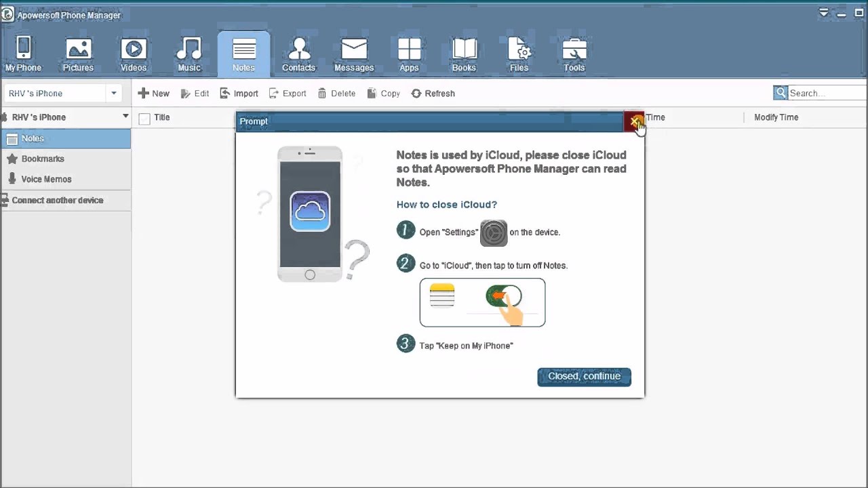Open the Music section
Image resolution: width=868 pixels, height=488 pixels.
tap(189, 54)
